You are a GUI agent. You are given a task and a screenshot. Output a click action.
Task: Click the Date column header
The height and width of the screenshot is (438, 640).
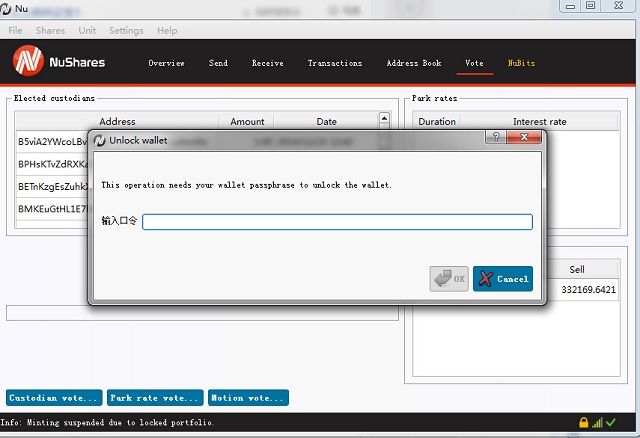click(x=326, y=122)
